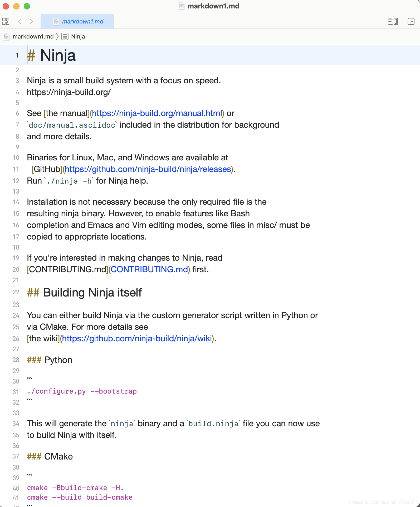The image size is (420, 507).
Task: Select the markdown1.md editor tab
Action: coord(77,21)
